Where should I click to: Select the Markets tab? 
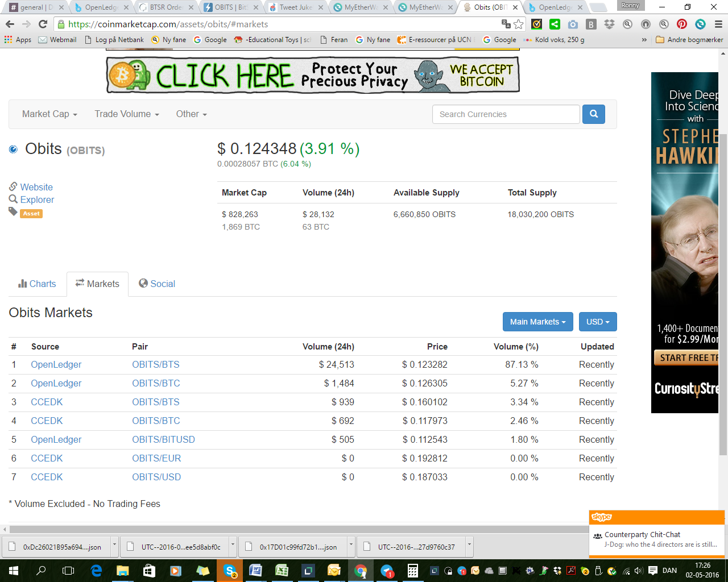pyautogui.click(x=97, y=284)
